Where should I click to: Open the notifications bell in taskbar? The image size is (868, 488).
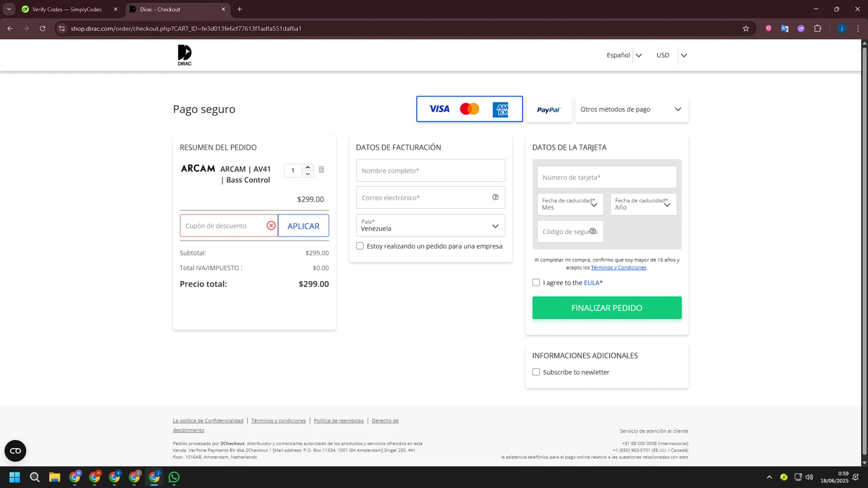click(856, 477)
